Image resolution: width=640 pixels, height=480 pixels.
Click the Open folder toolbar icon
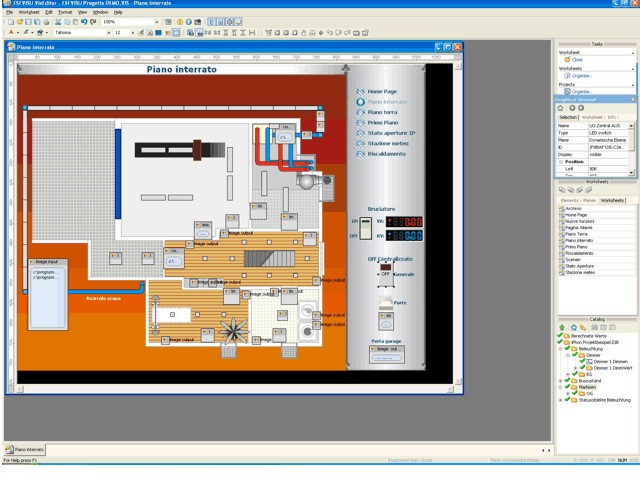pyautogui.click(x=20, y=22)
